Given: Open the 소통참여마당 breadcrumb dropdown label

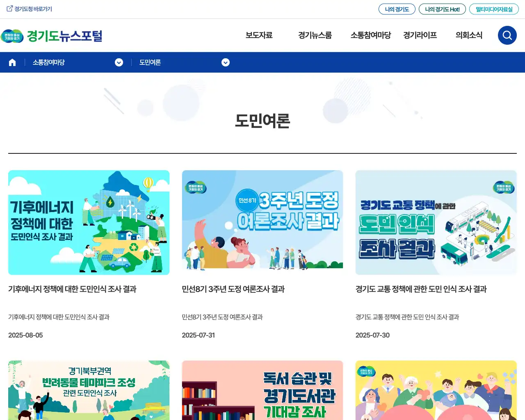Looking at the screenshot, I should coord(49,62).
